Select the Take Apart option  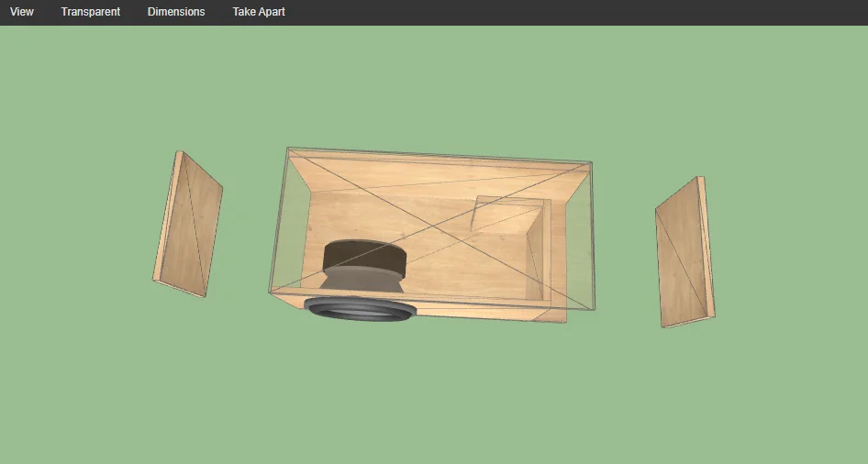coord(259,12)
